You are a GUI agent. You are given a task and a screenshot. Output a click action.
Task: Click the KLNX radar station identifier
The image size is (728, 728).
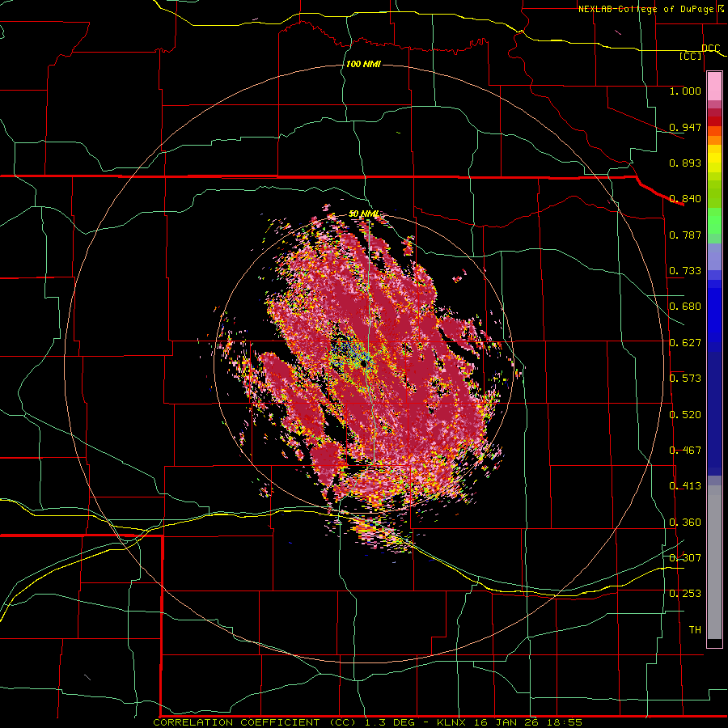[452, 722]
